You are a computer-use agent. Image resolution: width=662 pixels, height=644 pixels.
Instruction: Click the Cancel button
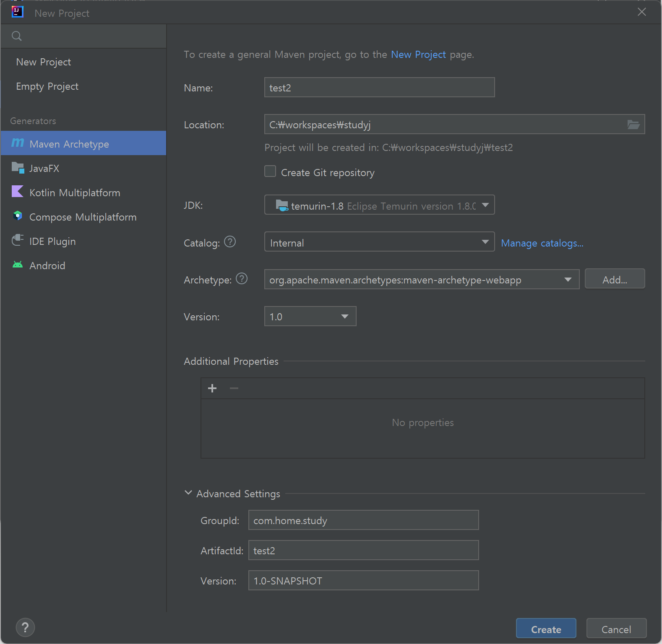click(616, 628)
